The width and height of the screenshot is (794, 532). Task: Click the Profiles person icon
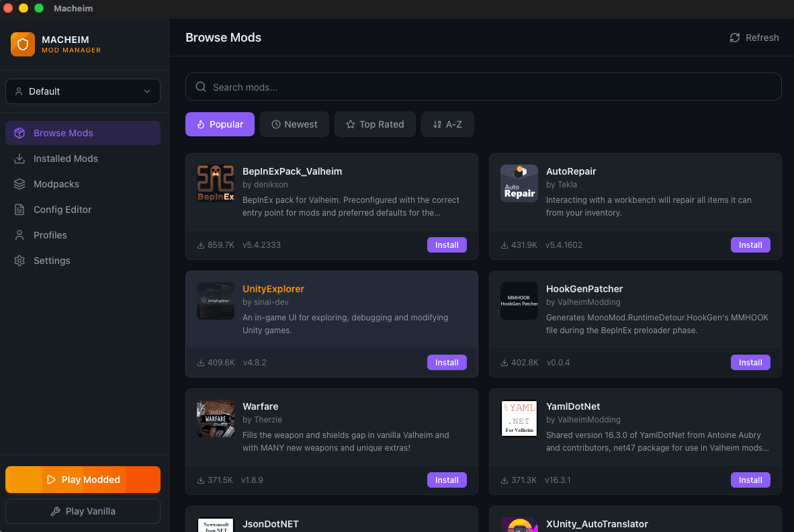(19, 235)
